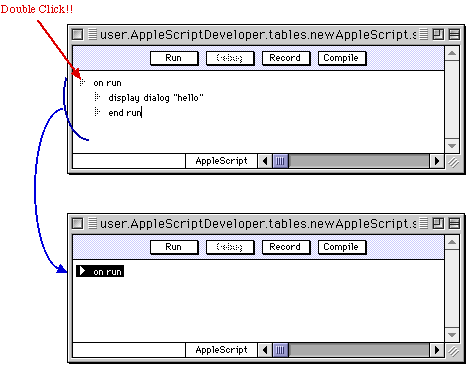This screenshot has height=367, width=468.
Task: Click Debug button in upper window
Action: click(x=230, y=58)
